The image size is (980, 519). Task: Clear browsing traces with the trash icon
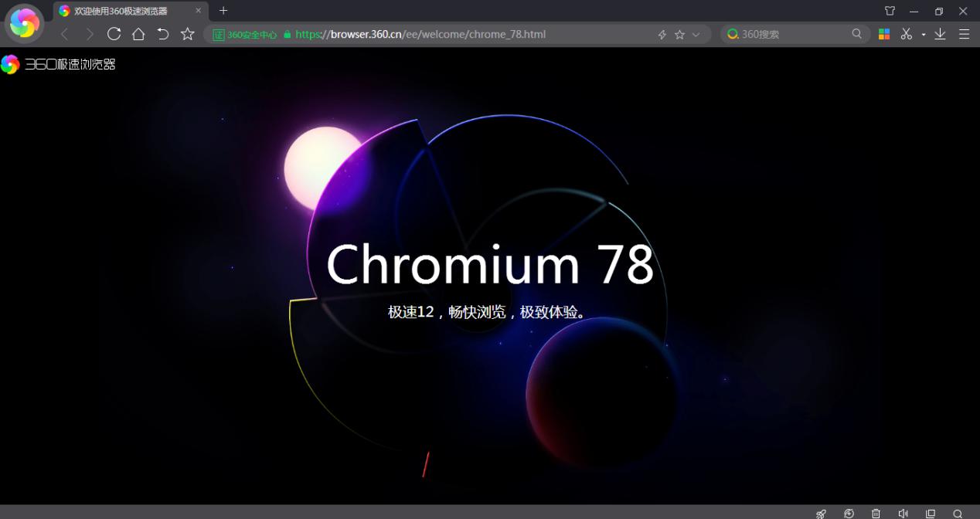876,514
